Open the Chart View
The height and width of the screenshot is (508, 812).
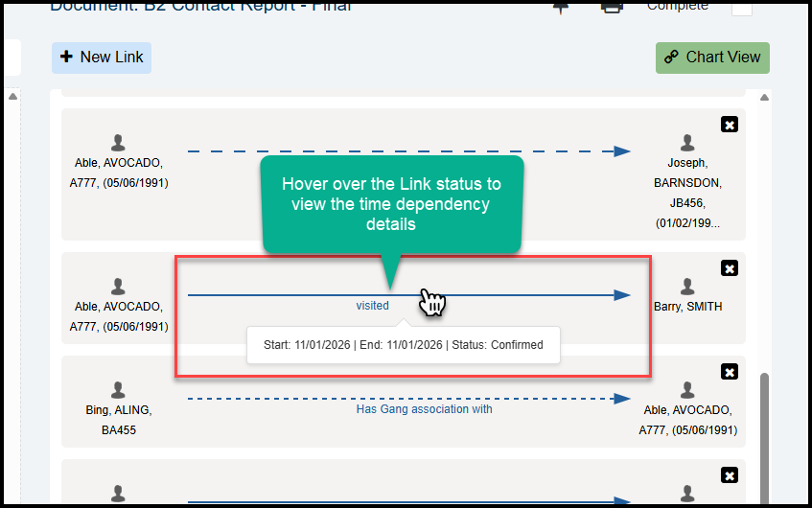[x=712, y=58]
